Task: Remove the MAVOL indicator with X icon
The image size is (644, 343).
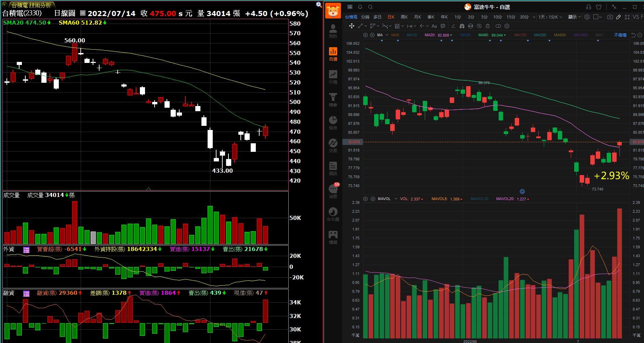Action: click(x=373, y=199)
